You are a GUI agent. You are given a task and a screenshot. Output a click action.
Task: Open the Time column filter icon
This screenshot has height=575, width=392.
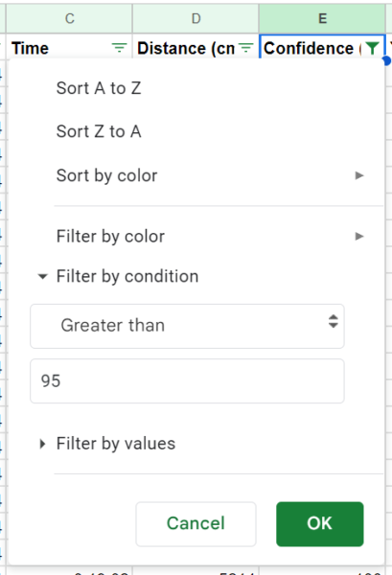119,48
